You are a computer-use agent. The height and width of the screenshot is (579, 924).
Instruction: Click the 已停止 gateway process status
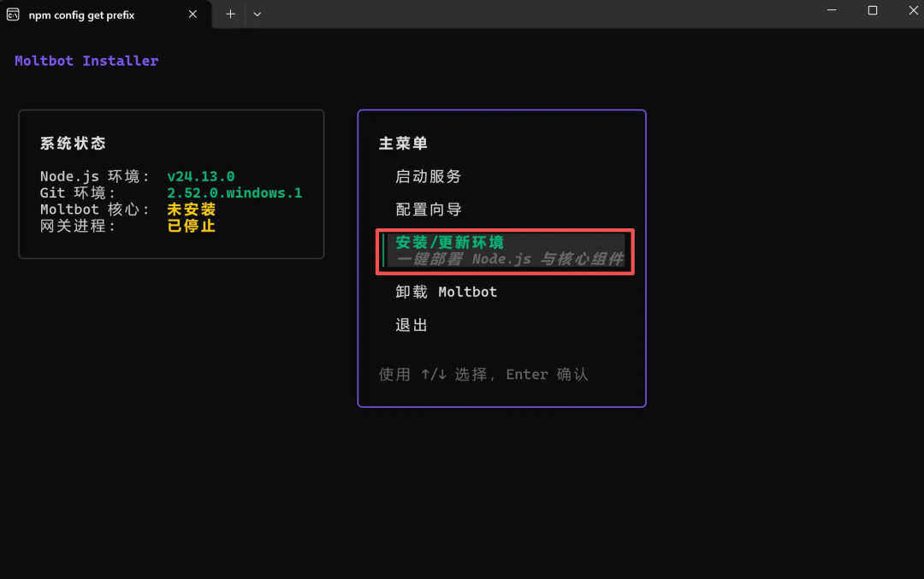[x=192, y=226]
